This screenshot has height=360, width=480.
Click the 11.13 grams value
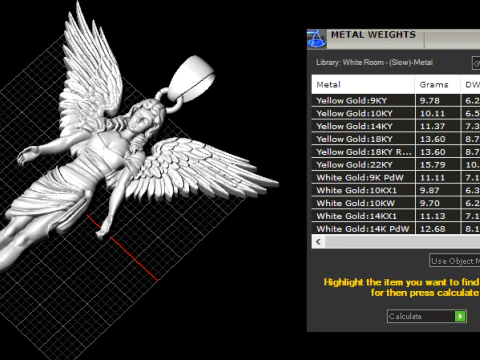[432, 216]
